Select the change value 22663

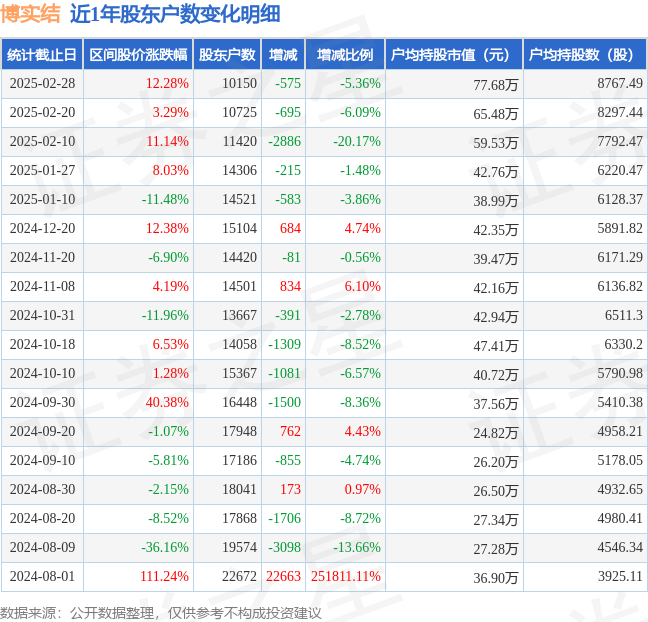pyautogui.click(x=284, y=575)
